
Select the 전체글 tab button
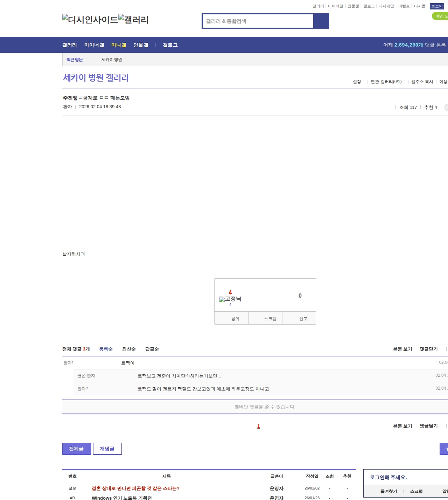click(x=76, y=449)
